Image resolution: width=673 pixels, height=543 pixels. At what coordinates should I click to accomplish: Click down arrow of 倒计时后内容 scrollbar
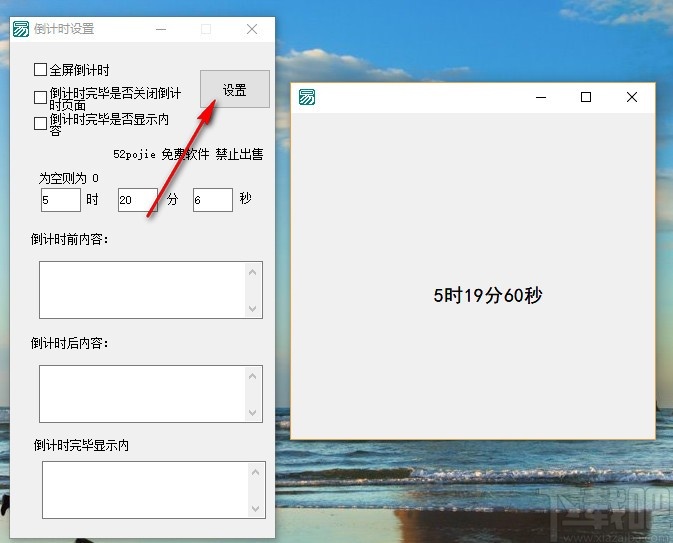[253, 413]
